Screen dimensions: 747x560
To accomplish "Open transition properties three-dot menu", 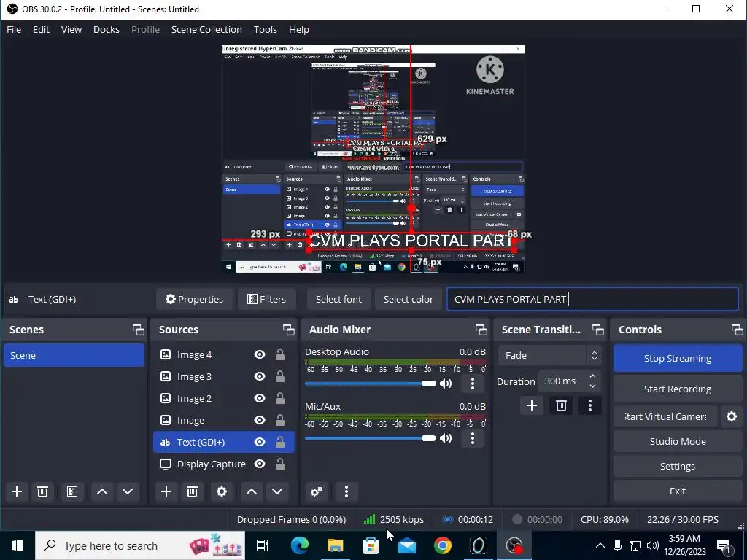I will coord(590,405).
